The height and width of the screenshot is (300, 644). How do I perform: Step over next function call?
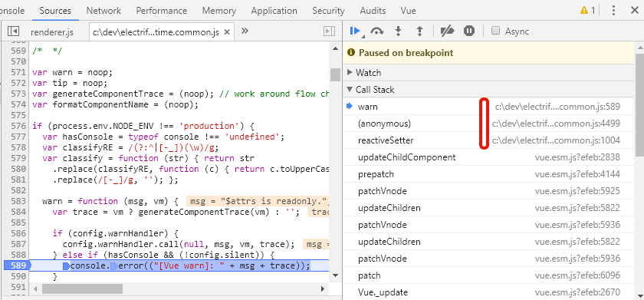(376, 31)
